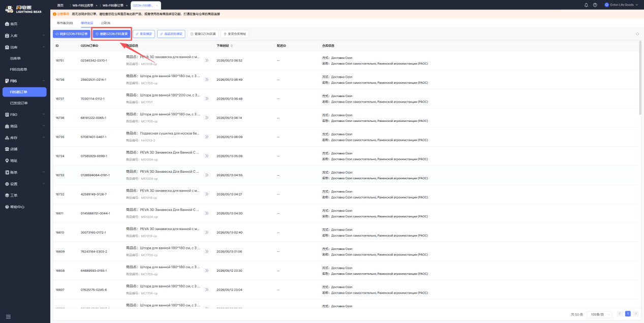
Task: Click the double-arrow icon in order 16735 row
Action: (206, 137)
